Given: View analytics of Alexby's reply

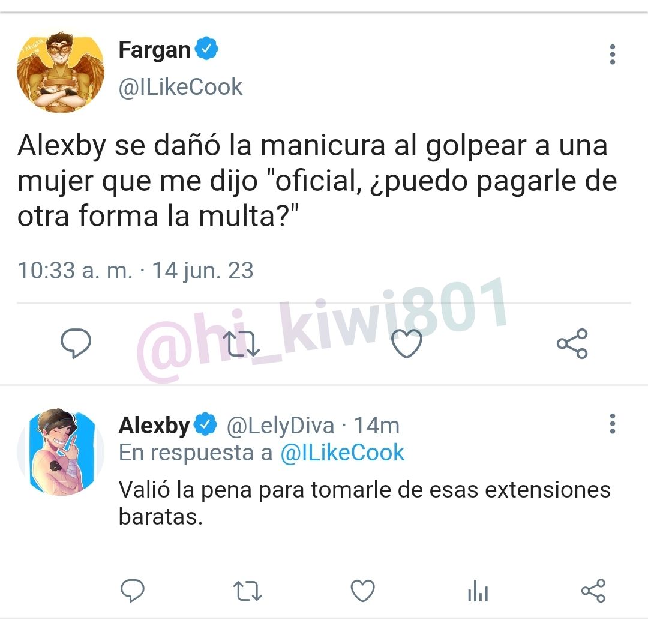Looking at the screenshot, I should [478, 591].
